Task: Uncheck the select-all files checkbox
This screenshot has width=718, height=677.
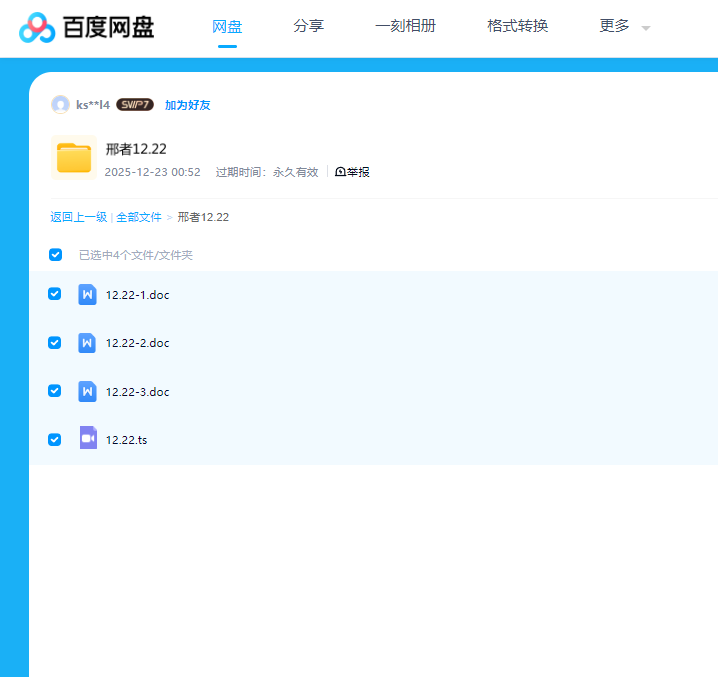Action: [x=56, y=255]
